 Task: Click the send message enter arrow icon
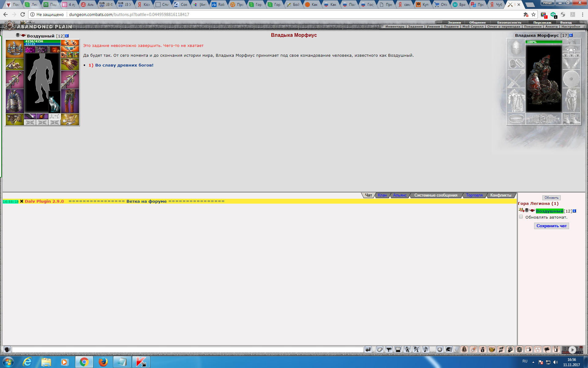368,350
